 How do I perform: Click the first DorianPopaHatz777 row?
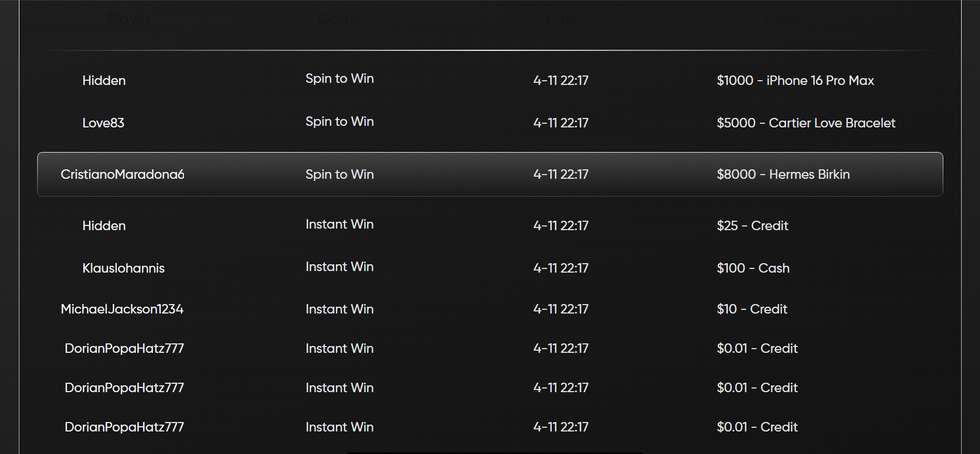coord(124,348)
